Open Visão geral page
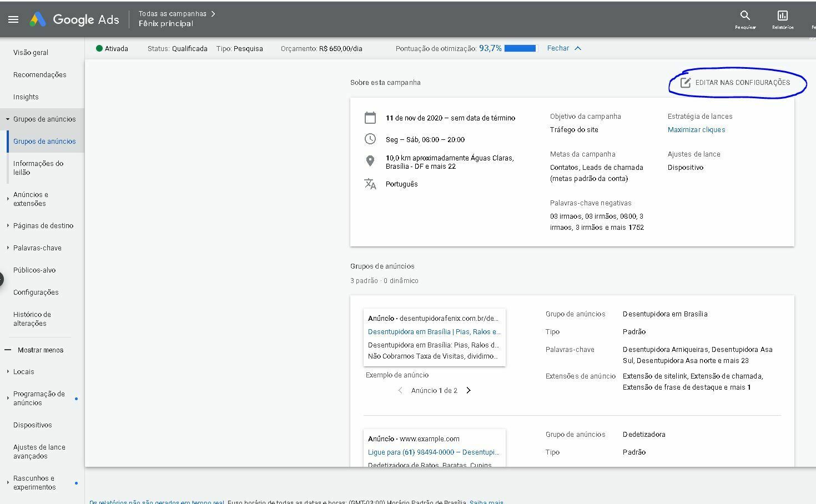Image resolution: width=816 pixels, height=504 pixels. [31, 52]
